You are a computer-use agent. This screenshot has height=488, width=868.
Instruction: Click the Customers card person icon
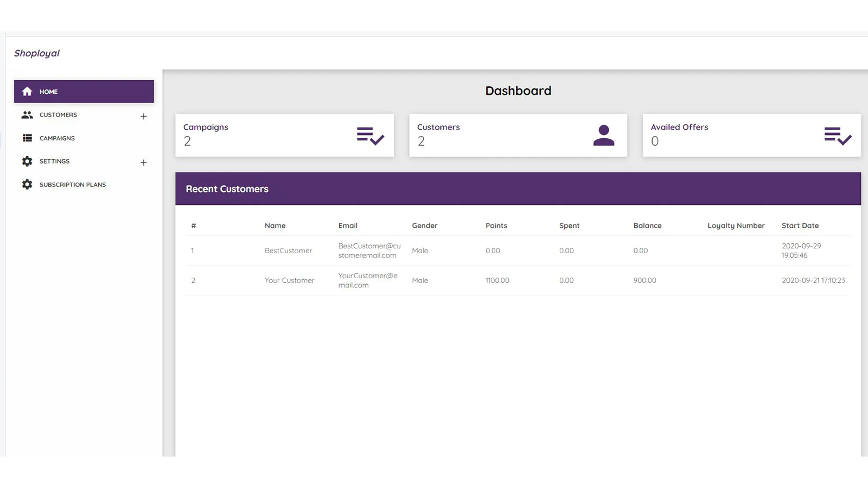pos(603,136)
